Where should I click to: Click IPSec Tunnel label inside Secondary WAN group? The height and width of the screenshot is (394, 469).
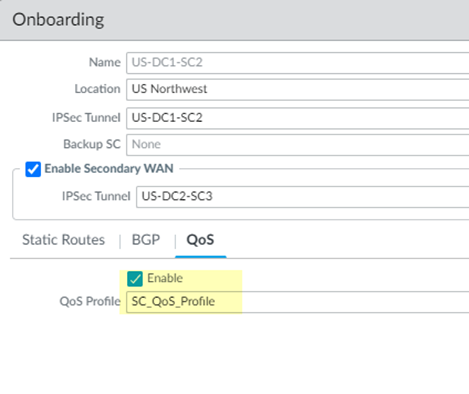pos(96,196)
